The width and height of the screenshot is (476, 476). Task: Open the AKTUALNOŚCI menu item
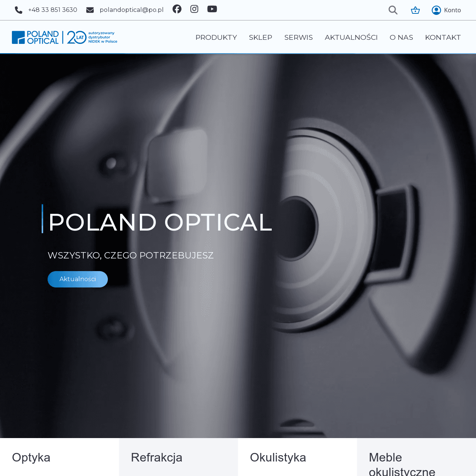(351, 37)
